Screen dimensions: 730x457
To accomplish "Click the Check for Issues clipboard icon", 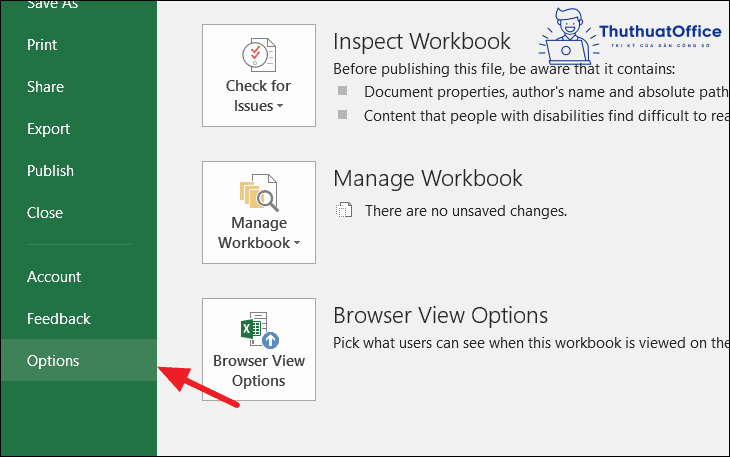I will [x=258, y=53].
